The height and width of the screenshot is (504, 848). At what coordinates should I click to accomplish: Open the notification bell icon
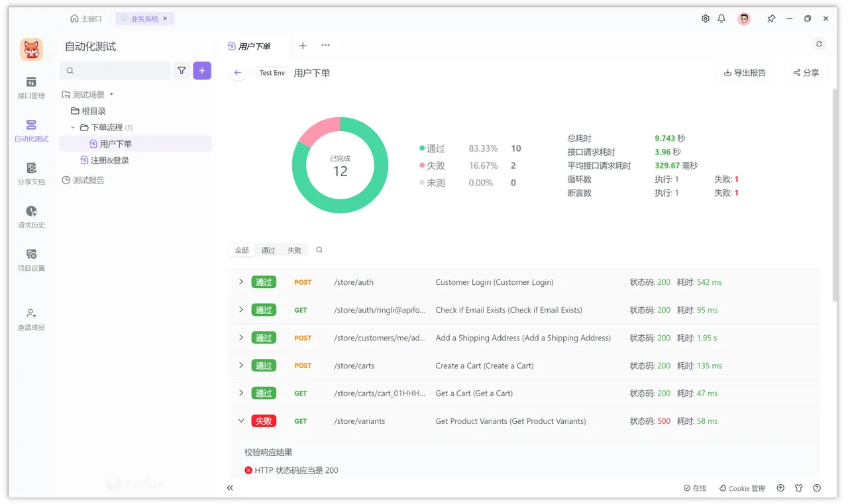(x=721, y=19)
